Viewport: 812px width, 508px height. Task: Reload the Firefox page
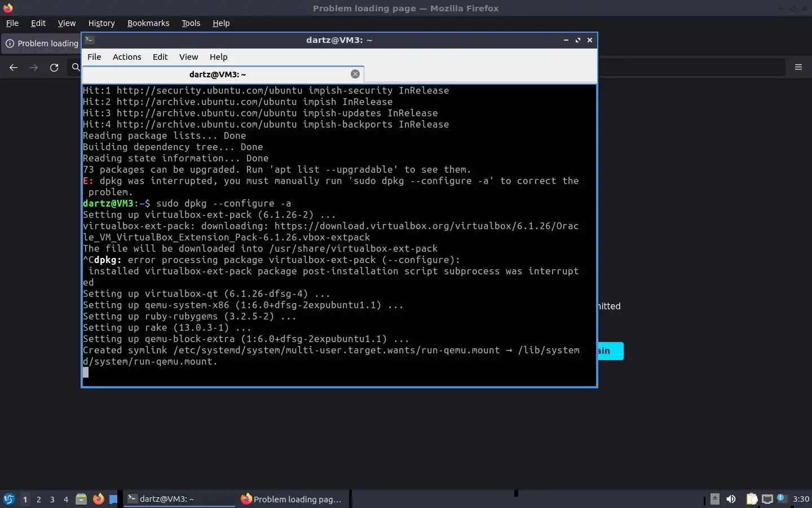point(54,67)
